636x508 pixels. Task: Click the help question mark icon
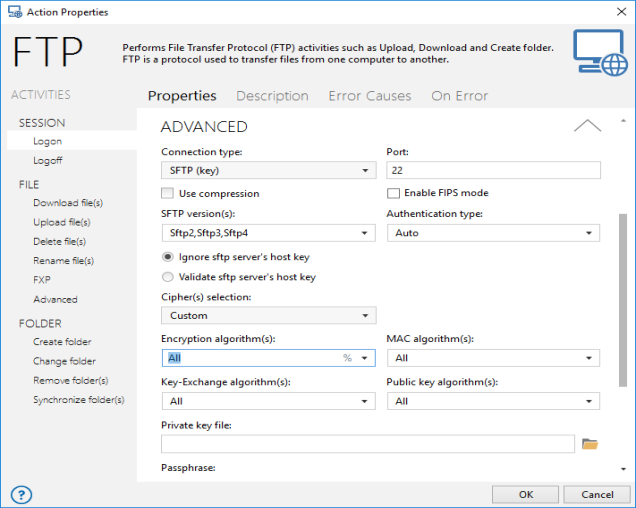click(21, 494)
